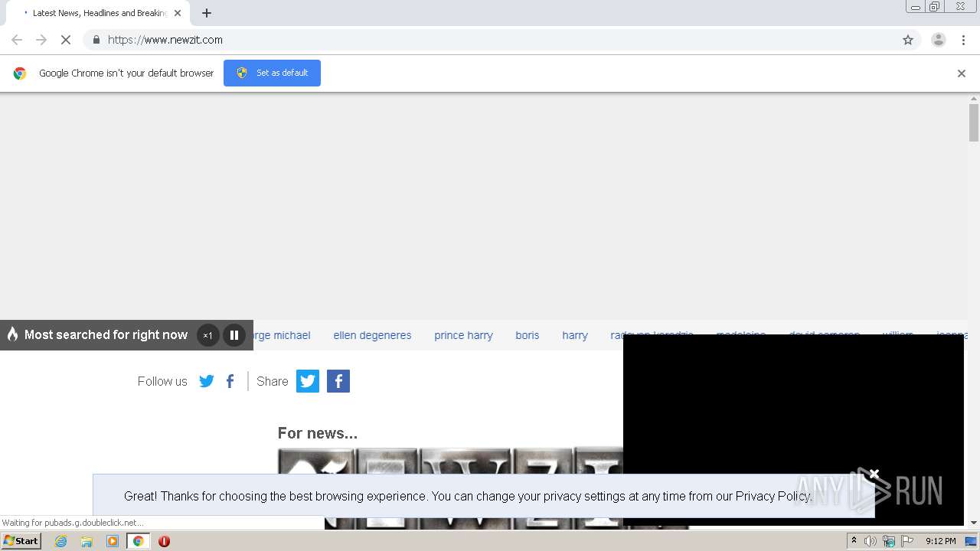Share page on Facebook
The height and width of the screenshot is (551, 980).
pyautogui.click(x=338, y=381)
